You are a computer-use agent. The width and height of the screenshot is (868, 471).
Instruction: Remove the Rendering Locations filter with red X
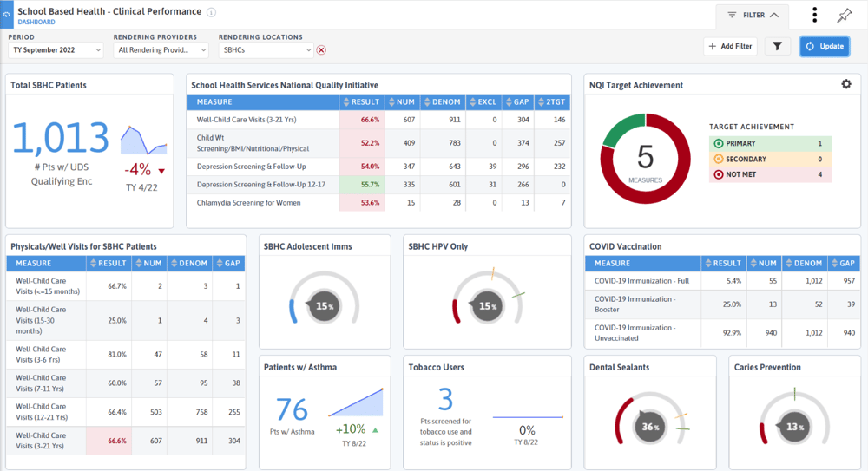tap(321, 49)
